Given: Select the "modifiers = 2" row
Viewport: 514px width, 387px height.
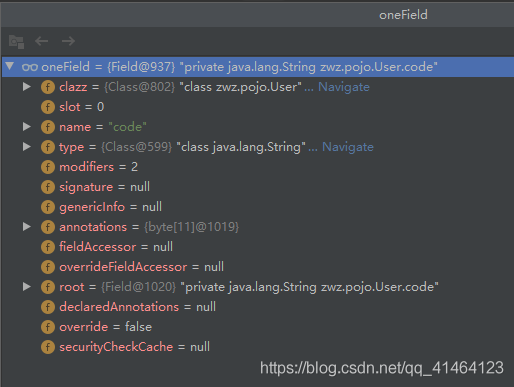Looking at the screenshot, I should pyautogui.click(x=258, y=167).
